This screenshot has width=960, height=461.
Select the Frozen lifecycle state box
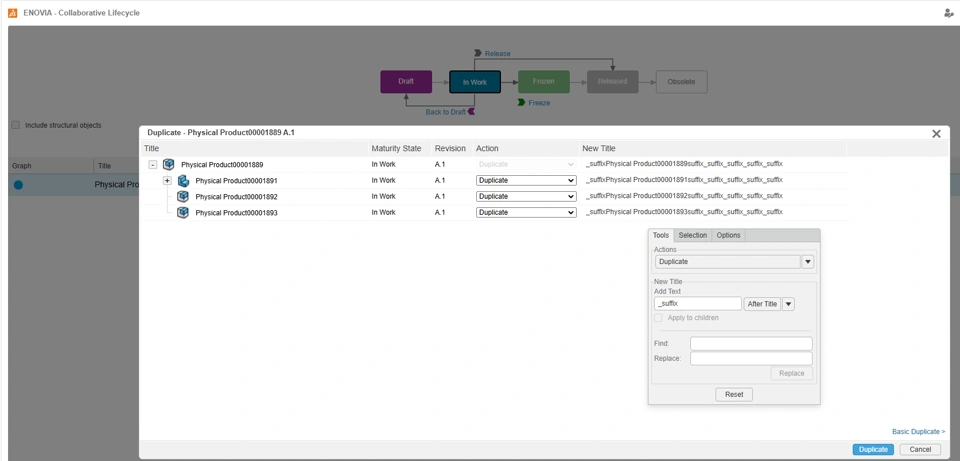pyautogui.click(x=544, y=81)
